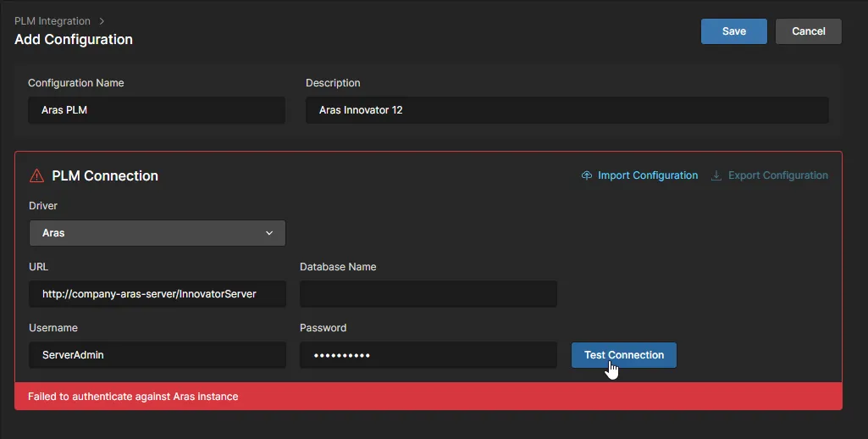Cancel adding the configuration
The height and width of the screenshot is (439, 868).
pyautogui.click(x=808, y=31)
